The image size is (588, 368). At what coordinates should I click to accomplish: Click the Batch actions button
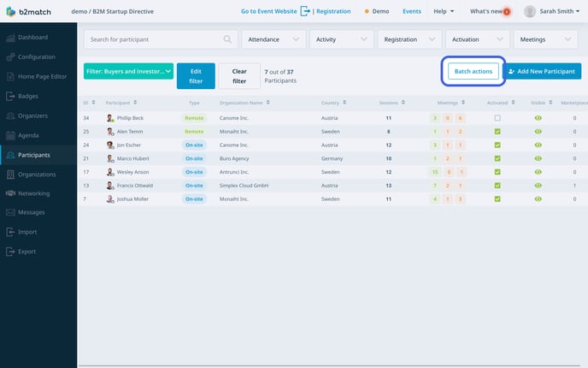[x=473, y=71]
